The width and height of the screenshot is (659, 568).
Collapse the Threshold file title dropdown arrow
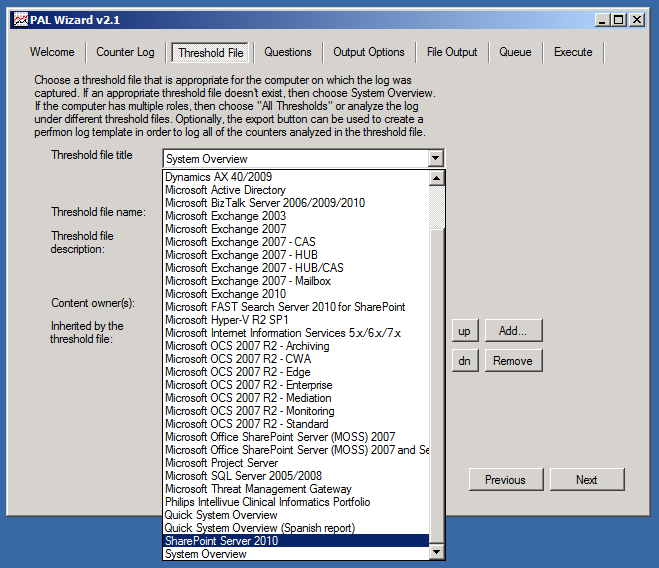pyautogui.click(x=436, y=159)
